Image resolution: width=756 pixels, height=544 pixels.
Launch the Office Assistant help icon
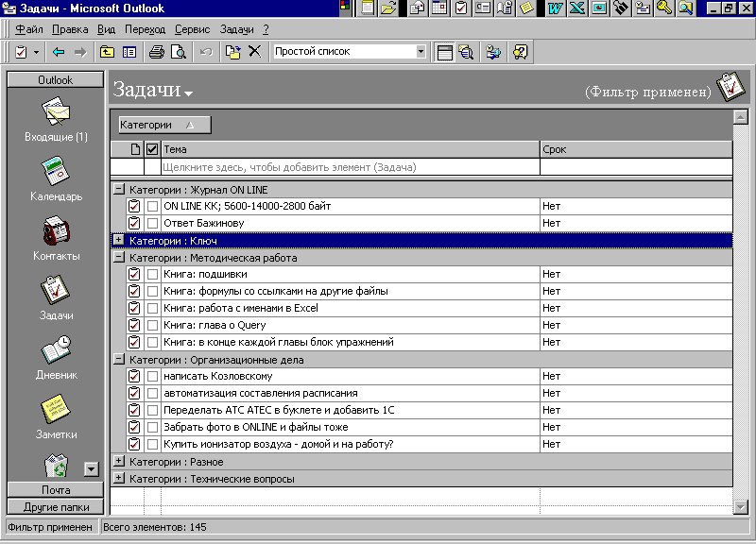(x=521, y=52)
